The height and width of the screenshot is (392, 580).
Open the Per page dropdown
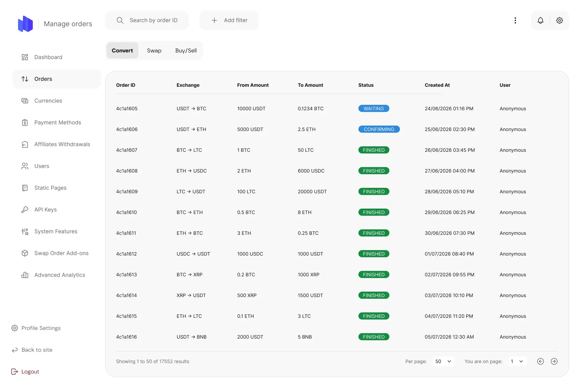(x=444, y=361)
